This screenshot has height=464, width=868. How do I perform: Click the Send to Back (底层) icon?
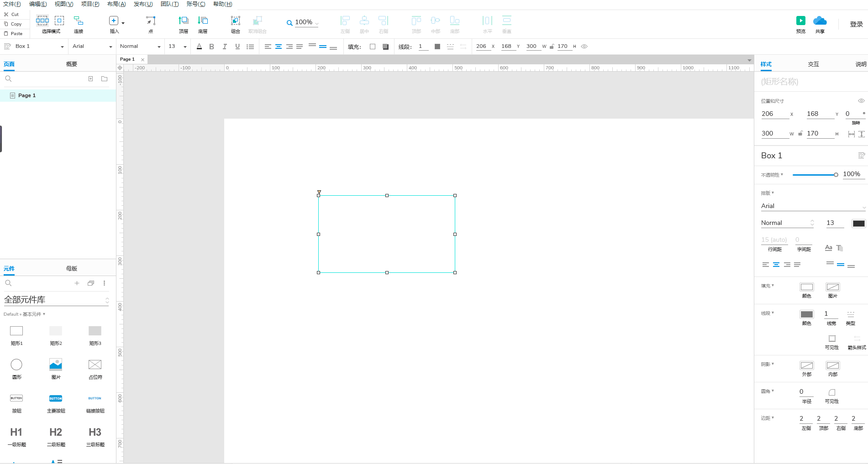tap(203, 21)
